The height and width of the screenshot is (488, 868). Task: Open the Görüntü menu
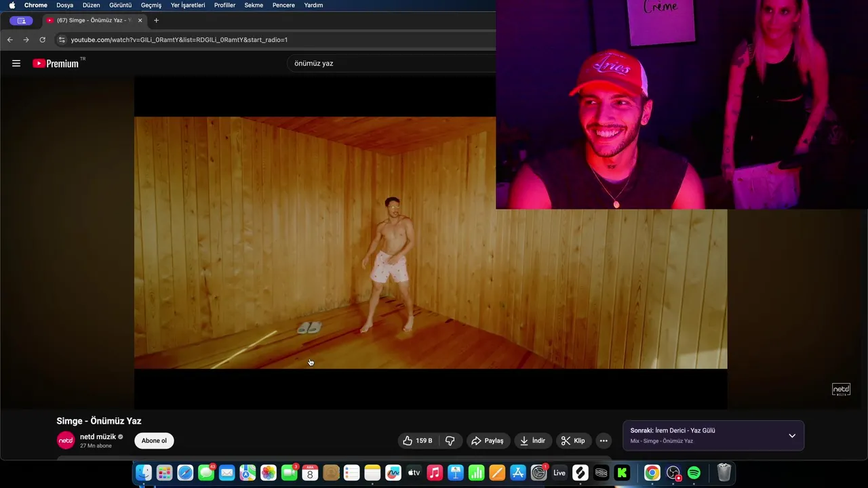pyautogui.click(x=120, y=5)
